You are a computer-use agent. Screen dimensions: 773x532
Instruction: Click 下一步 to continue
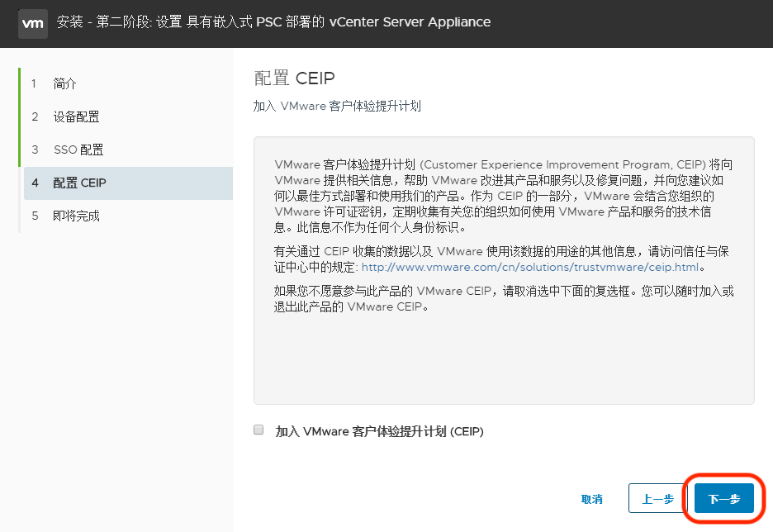pyautogui.click(x=724, y=498)
